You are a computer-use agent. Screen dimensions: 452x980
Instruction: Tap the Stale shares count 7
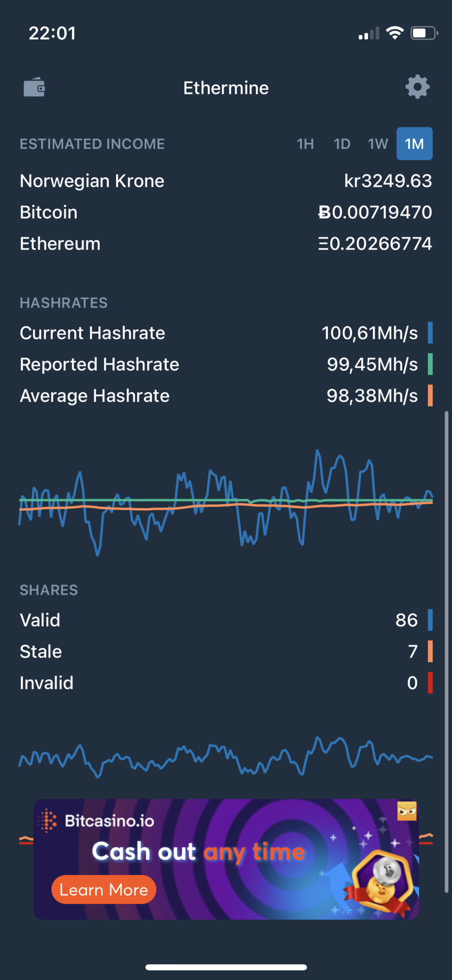click(413, 651)
